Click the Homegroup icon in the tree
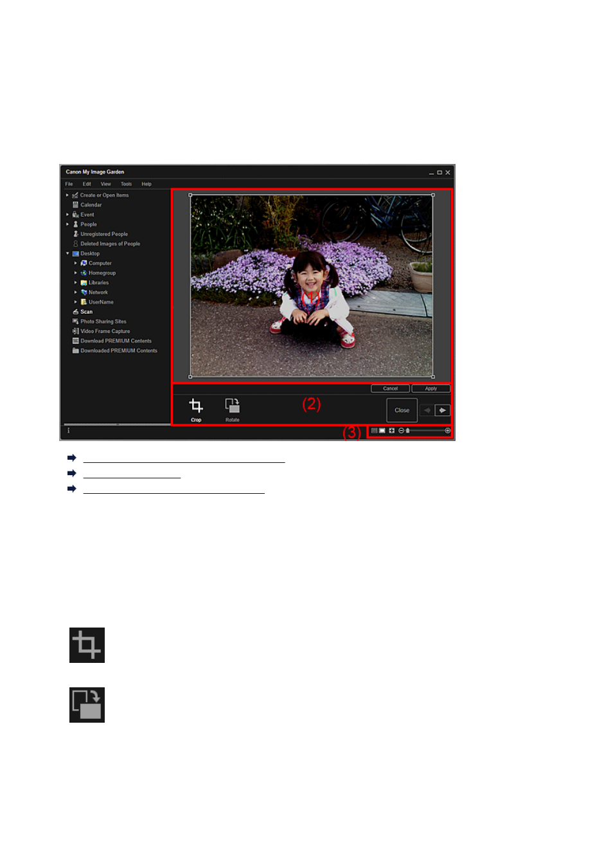This screenshot has width=613, height=868. [84, 273]
